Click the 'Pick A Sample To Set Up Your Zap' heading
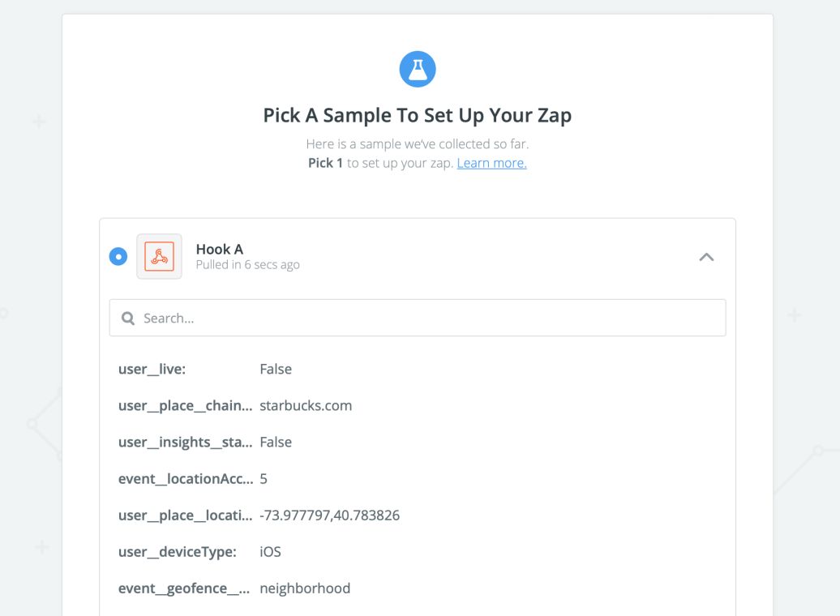 tap(418, 115)
